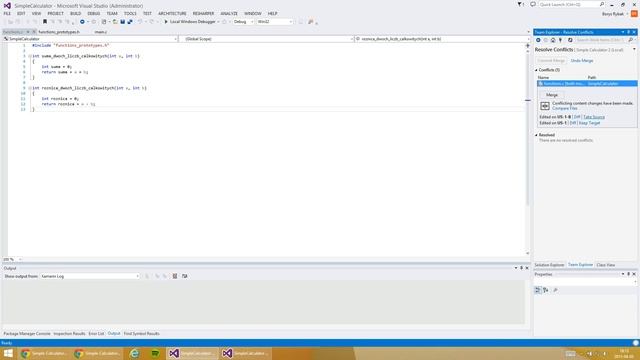The height and width of the screenshot is (360, 640).
Task: Click the Team Explorer connect plug icon
Action: click(x=560, y=40)
